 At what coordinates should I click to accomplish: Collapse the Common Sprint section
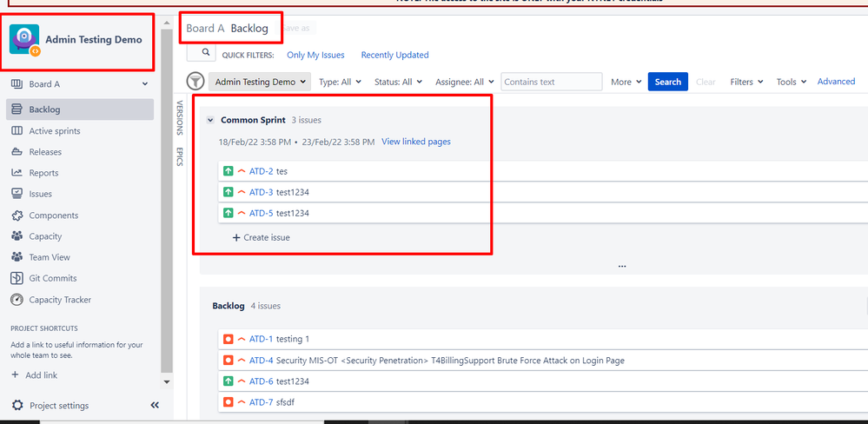coord(210,120)
